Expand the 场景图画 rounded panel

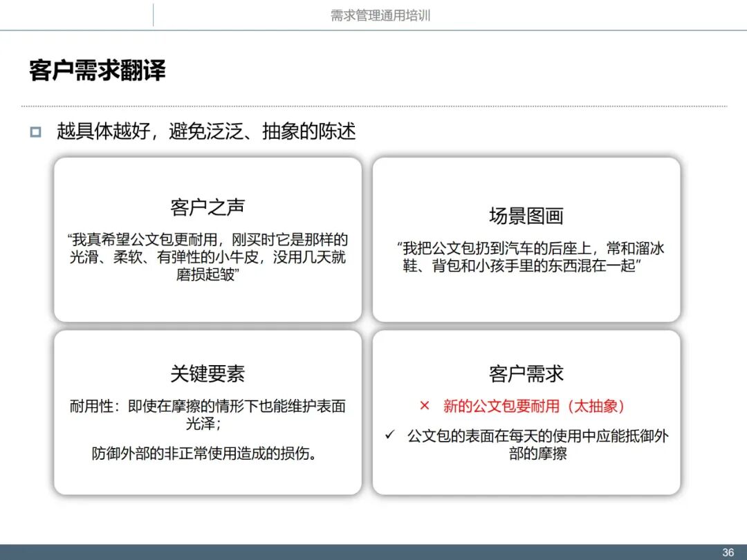[x=527, y=239]
